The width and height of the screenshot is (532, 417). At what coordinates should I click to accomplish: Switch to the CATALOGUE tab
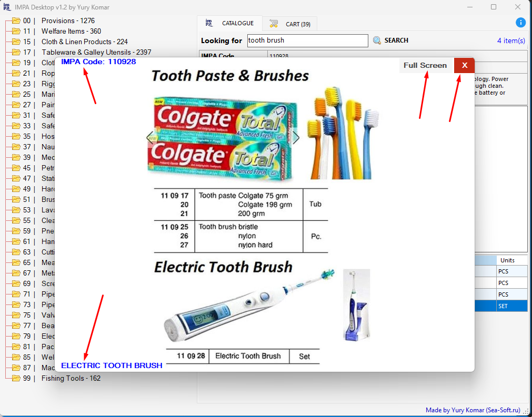coord(230,24)
